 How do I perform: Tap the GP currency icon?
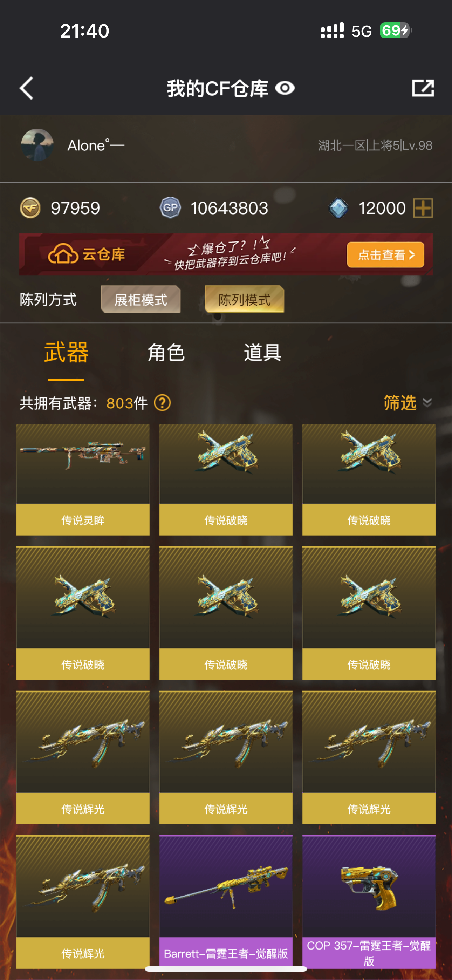(170, 208)
